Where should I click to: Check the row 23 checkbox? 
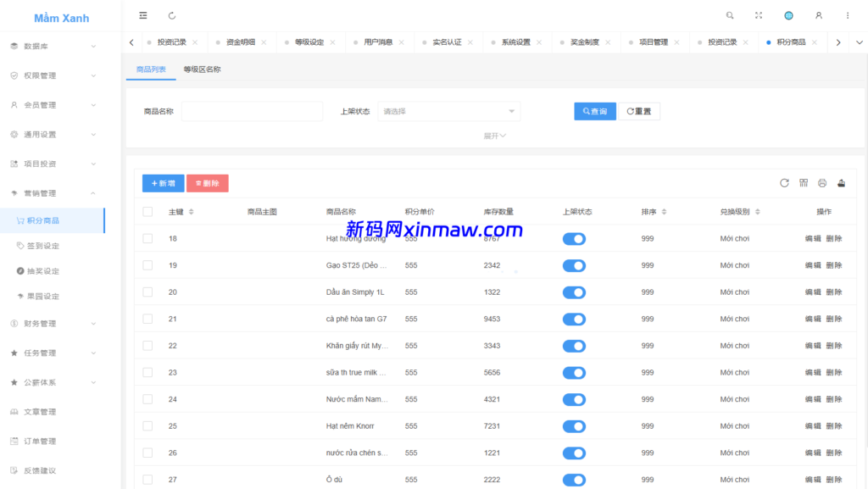point(147,372)
